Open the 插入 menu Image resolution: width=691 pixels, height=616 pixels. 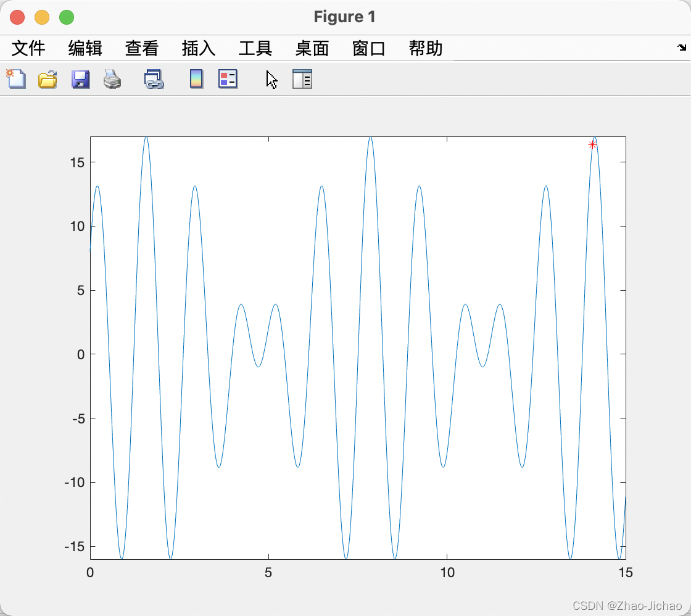(198, 48)
